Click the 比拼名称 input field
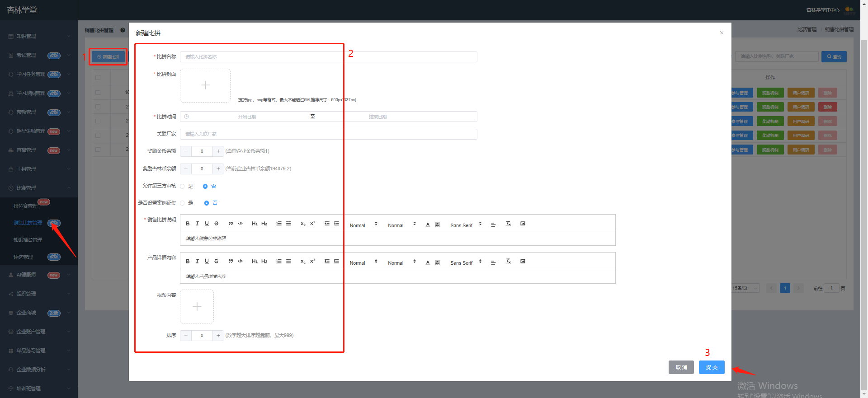This screenshot has height=398, width=868. 329,57
